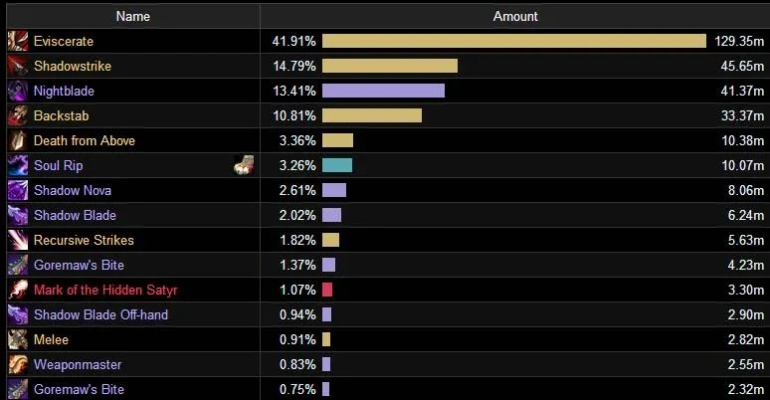Select the Melee damage row name
770x400 pixels.
click(x=51, y=340)
